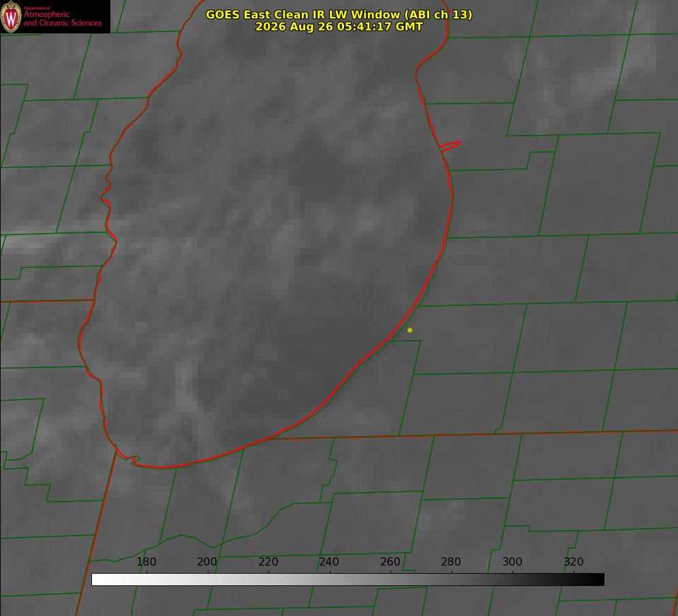This screenshot has width=678, height=616.
Task: Click the GOES East Clean IR title
Action: [339, 14]
